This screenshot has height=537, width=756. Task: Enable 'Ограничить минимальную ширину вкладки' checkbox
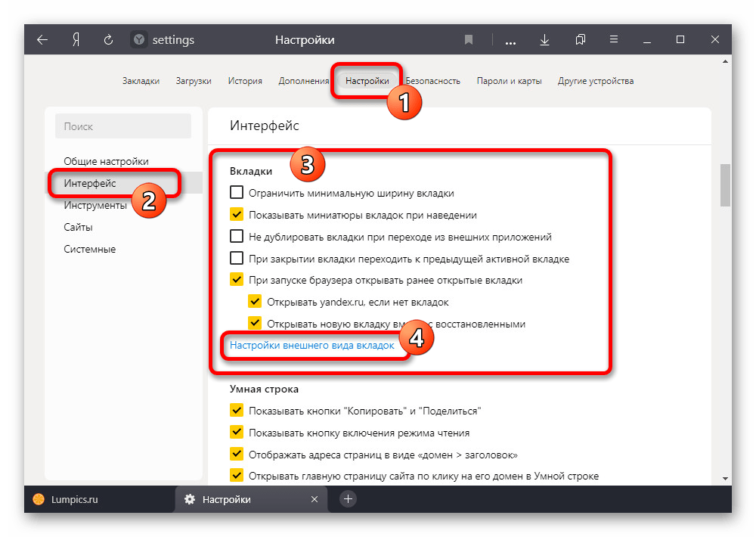pos(237,193)
